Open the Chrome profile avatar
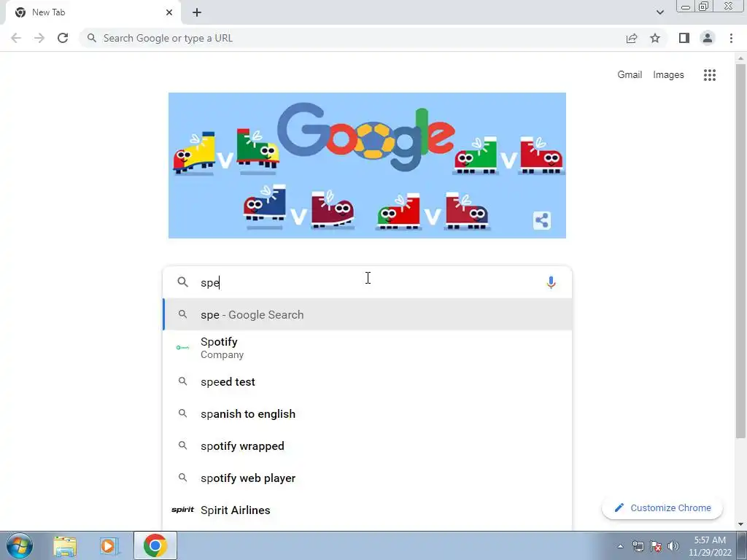The image size is (747, 560). [708, 38]
